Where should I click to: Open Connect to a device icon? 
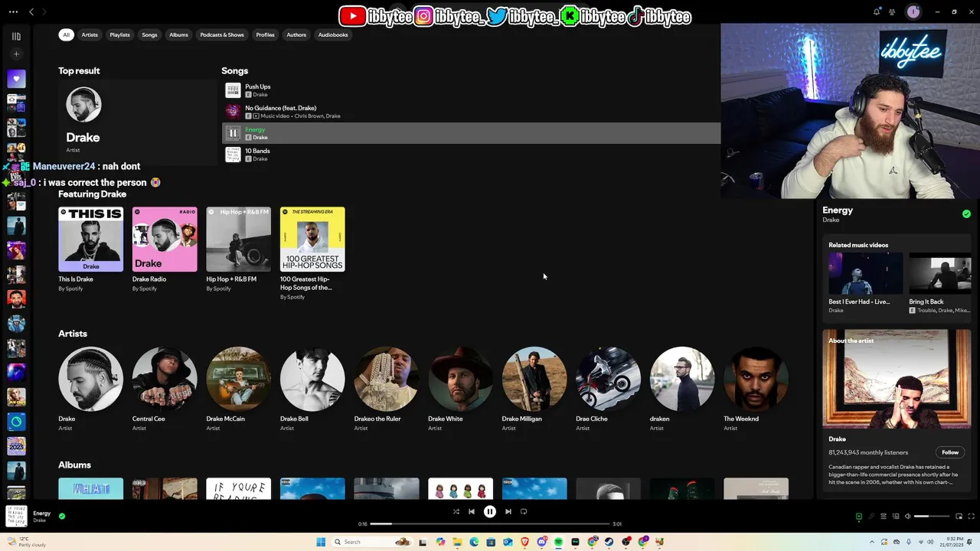[895, 517]
